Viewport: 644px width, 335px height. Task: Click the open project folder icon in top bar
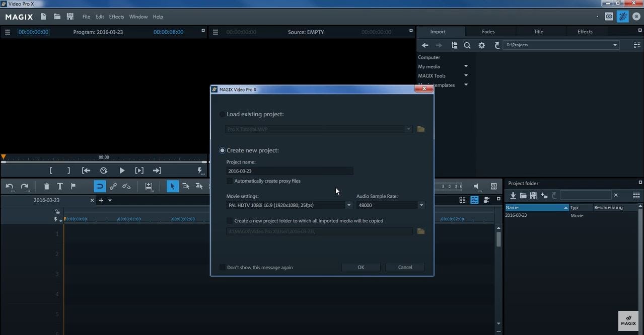pos(57,17)
